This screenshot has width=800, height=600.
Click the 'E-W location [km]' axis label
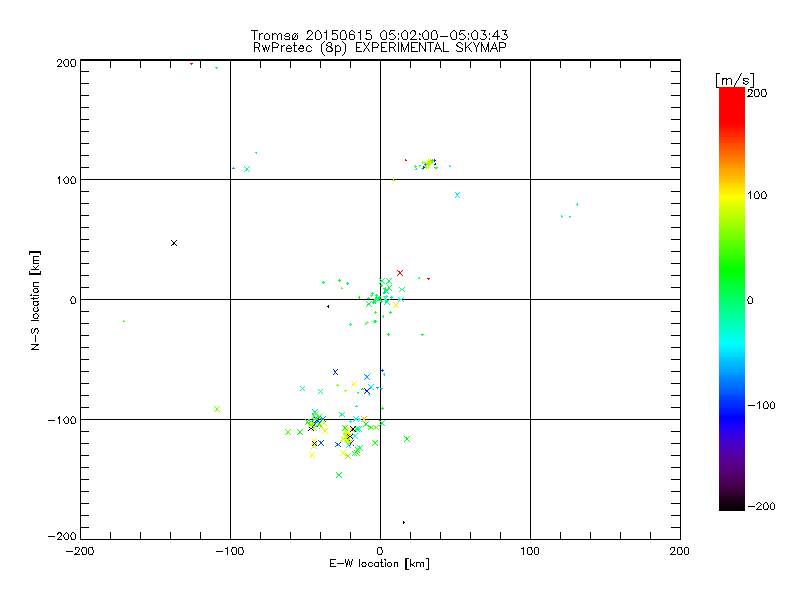coord(379,563)
